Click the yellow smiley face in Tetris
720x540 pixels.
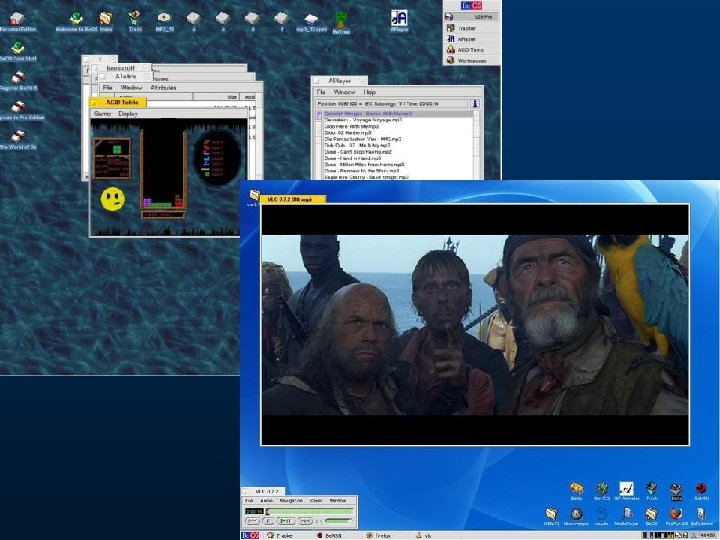pos(112,199)
